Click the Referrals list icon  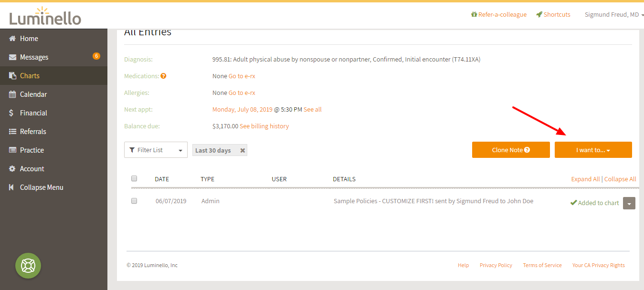12,132
